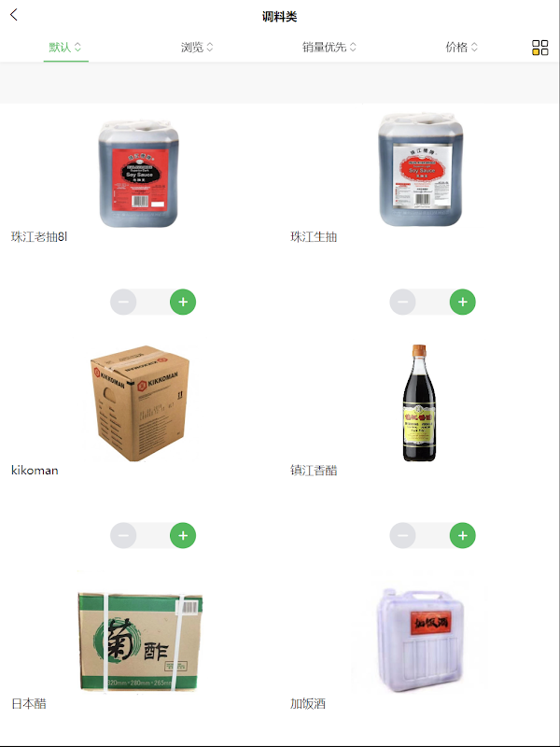This screenshot has height=747, width=560.
Task: Increase kikoman quantity with green plus
Action: 183,535
